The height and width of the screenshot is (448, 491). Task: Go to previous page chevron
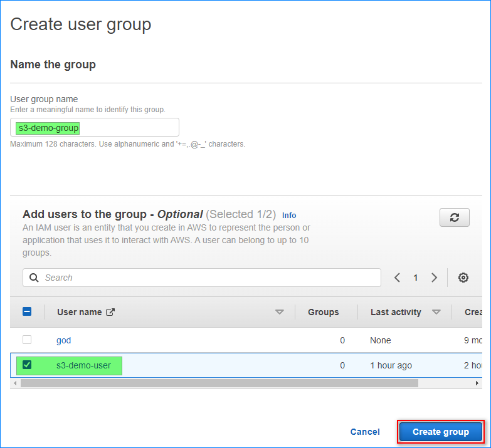(397, 278)
